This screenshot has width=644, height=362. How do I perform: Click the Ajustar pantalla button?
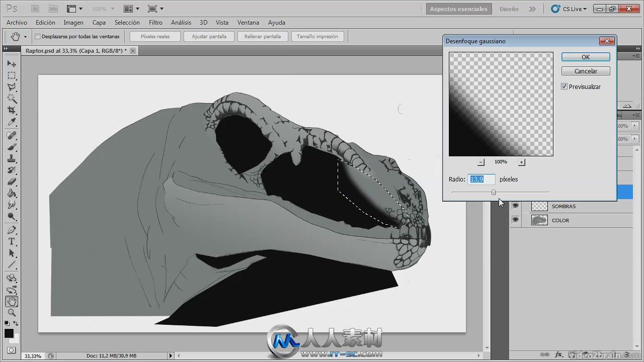click(x=209, y=36)
